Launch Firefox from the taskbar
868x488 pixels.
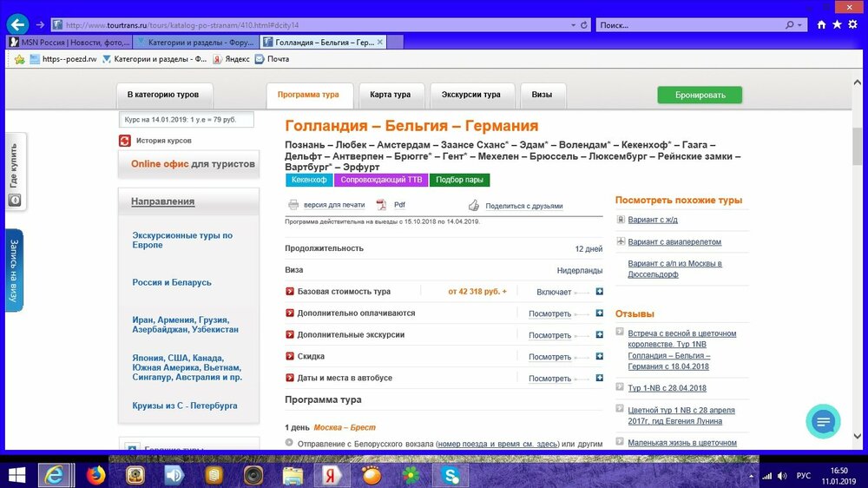95,475
